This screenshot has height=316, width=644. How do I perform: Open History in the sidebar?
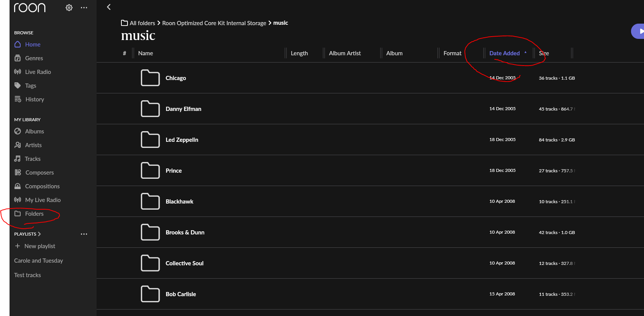(x=35, y=99)
